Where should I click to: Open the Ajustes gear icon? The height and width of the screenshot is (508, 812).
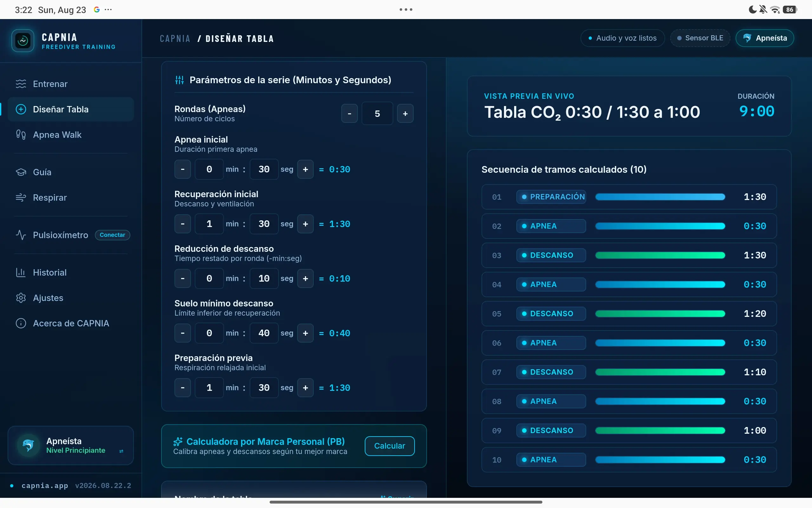(21, 298)
